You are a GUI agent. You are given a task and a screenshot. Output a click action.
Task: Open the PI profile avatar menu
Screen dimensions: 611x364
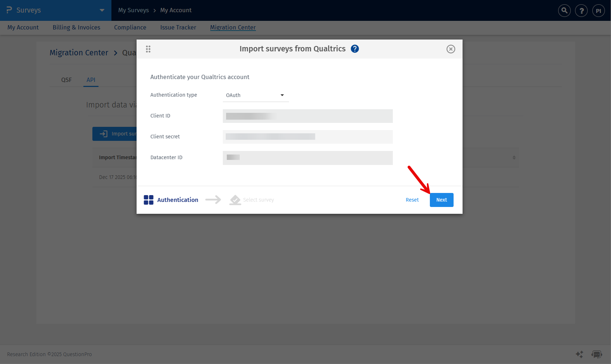[x=598, y=10]
